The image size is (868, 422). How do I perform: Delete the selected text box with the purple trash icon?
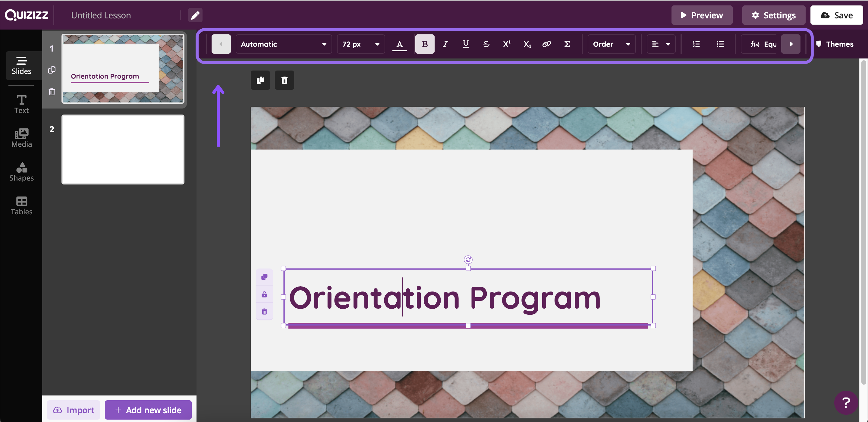click(264, 311)
